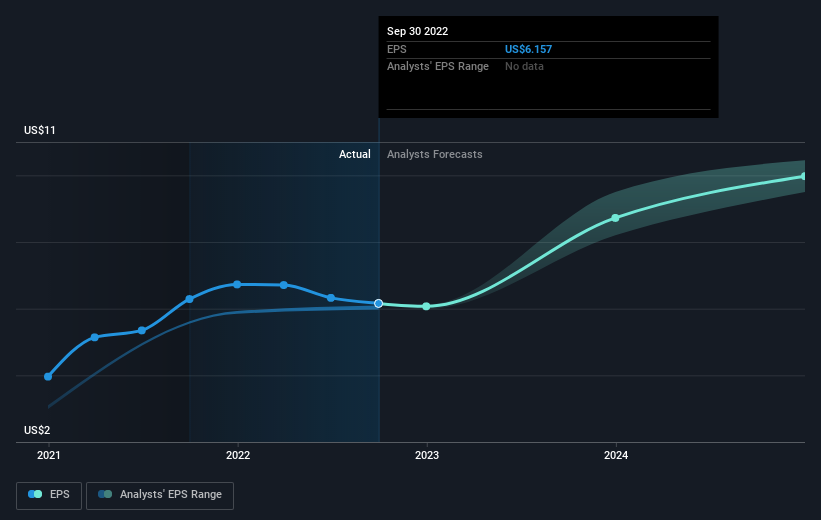Toggle the Analysts' EPS Range legend button
This screenshot has height=520, width=821.
tap(160, 495)
